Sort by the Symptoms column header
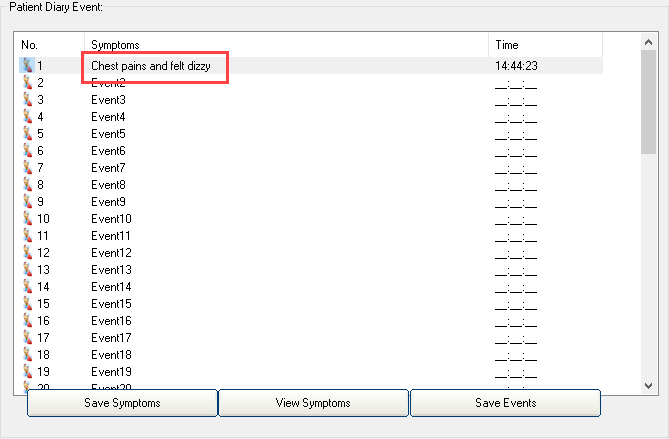Screen dimensions: 669x439 tap(286, 45)
